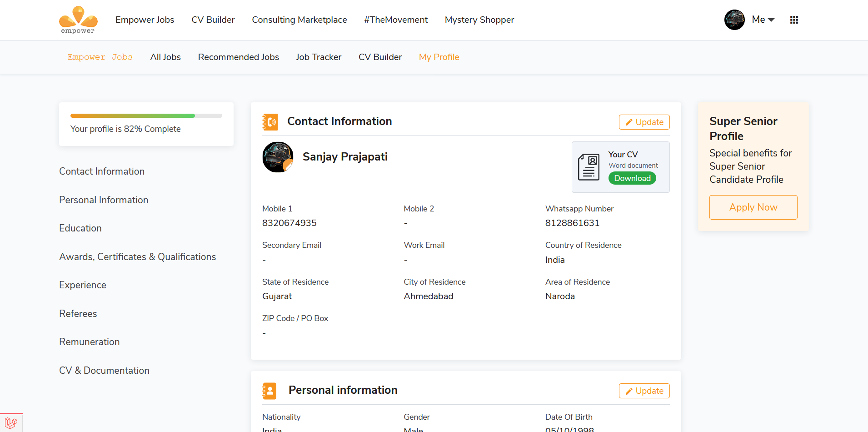
Task: Click Apply Now for Super Senior Profile
Action: [x=753, y=207]
